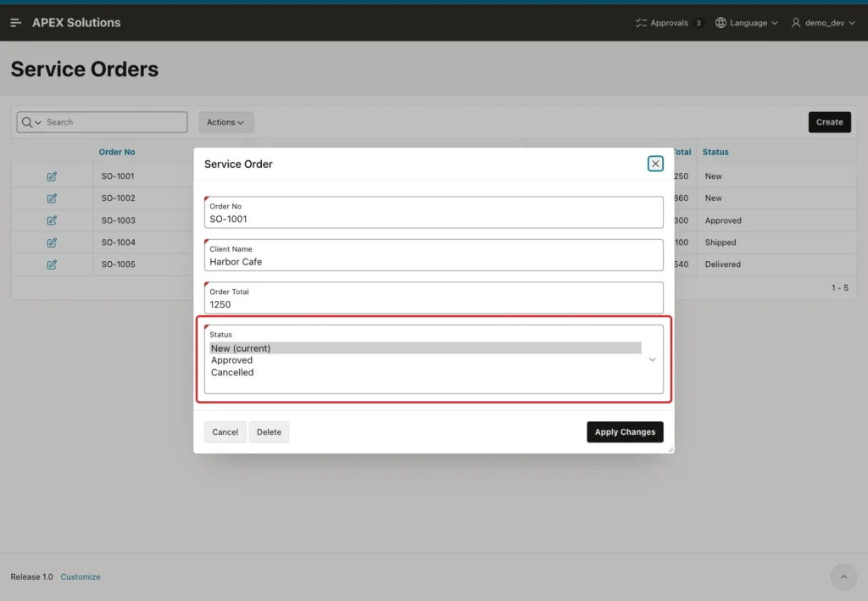The height and width of the screenshot is (601, 868).
Task: Click the 1 - 5 pagination text
Action: [840, 287]
